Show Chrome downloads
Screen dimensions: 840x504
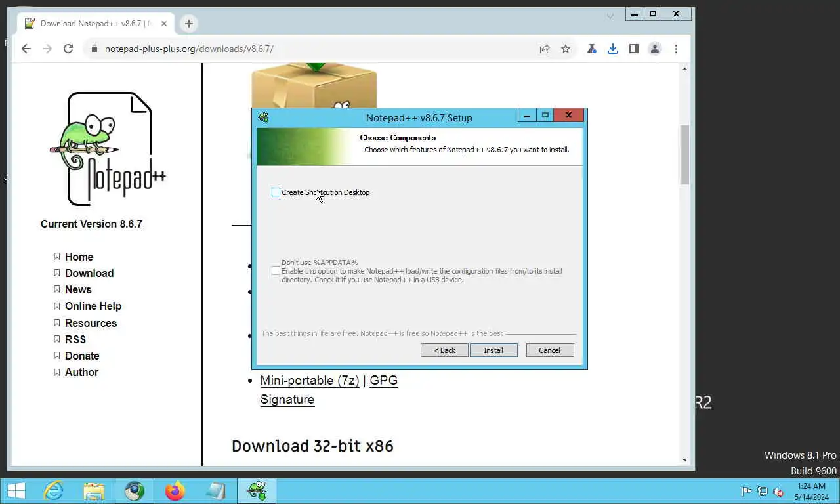click(x=613, y=49)
